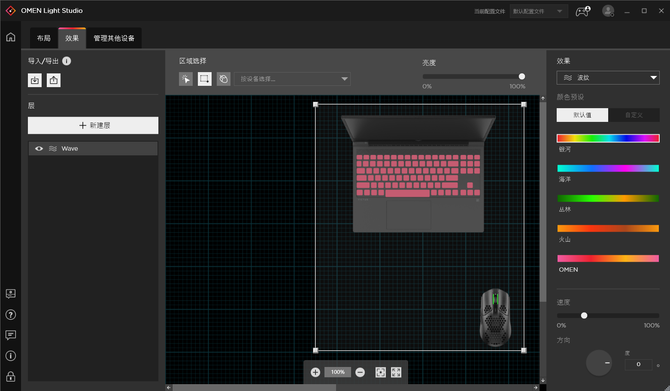Screen dimensions: 670x391
Task: Click the zoom out minus icon
Action: click(360, 372)
